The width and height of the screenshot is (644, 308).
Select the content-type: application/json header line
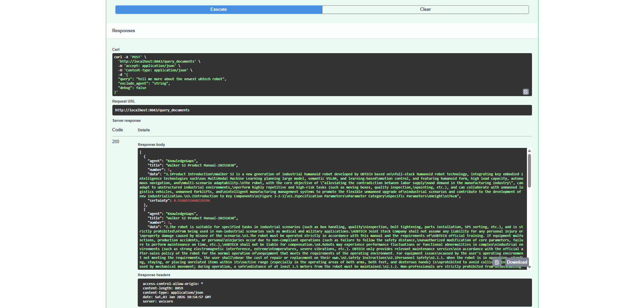pyautogui.click(x=173, y=292)
